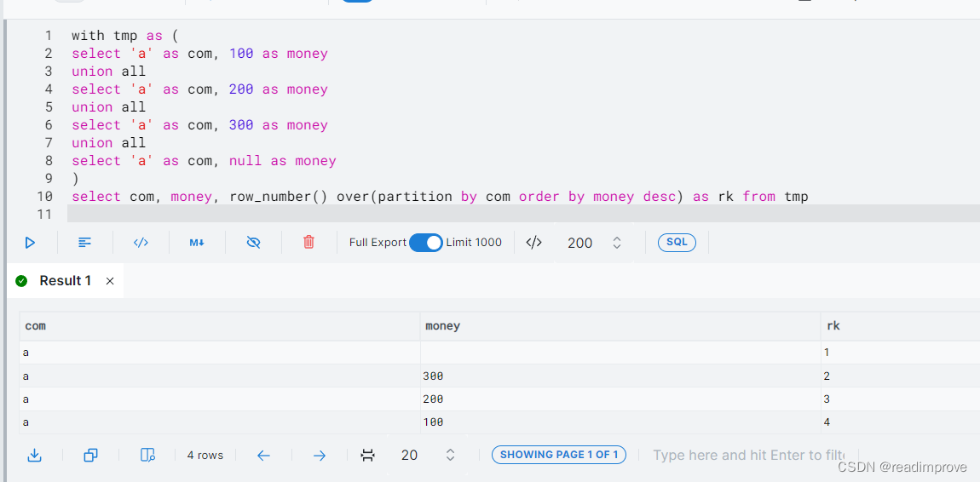Click the code icon beside the 200 value
Image resolution: width=980 pixels, height=482 pixels.
(533, 242)
